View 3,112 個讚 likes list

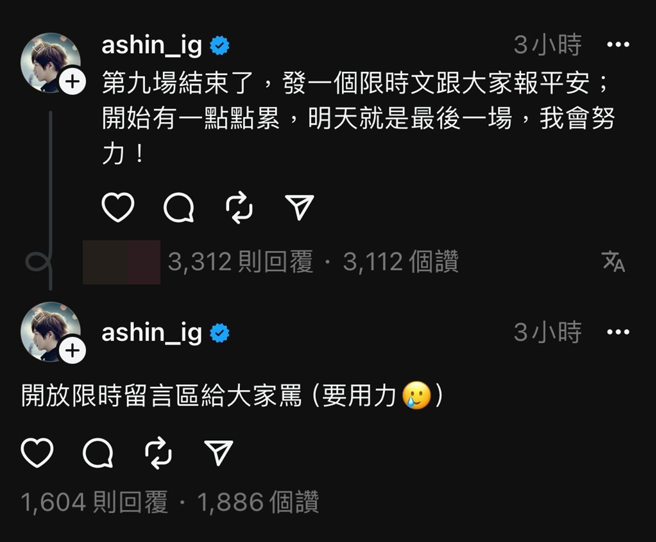click(401, 262)
